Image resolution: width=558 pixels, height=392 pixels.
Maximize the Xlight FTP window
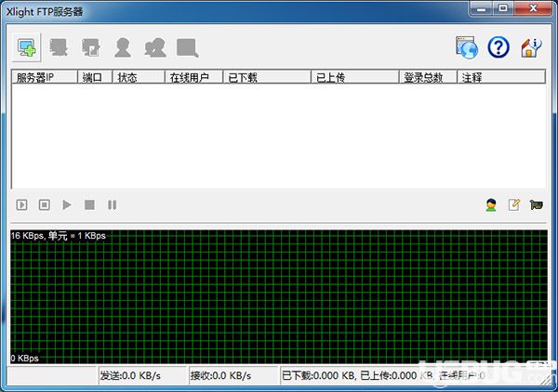click(x=503, y=8)
